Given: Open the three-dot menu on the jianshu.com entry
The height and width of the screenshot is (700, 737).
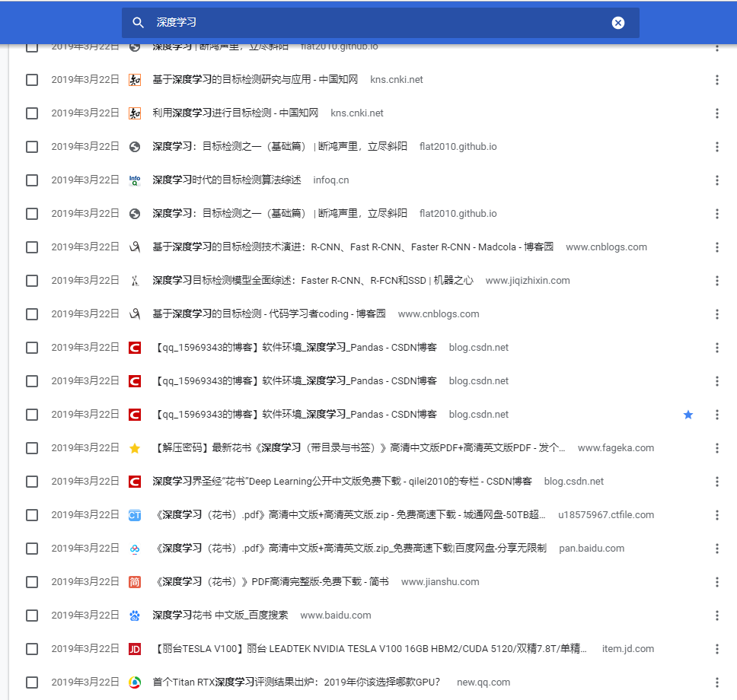Looking at the screenshot, I should tap(716, 581).
